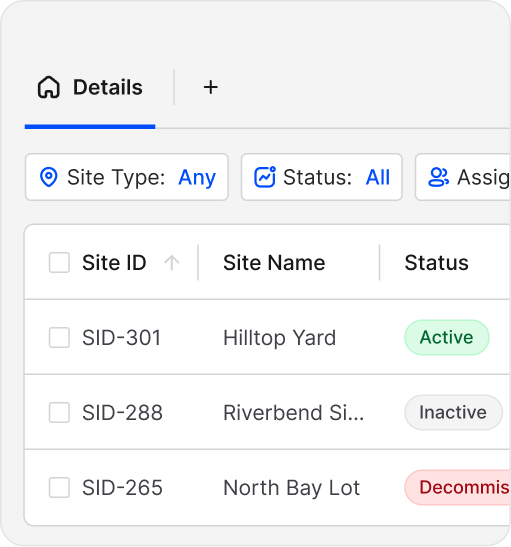Screen dimensions: 511x547
Task: Click the home icon on Details tab
Action: tap(49, 87)
